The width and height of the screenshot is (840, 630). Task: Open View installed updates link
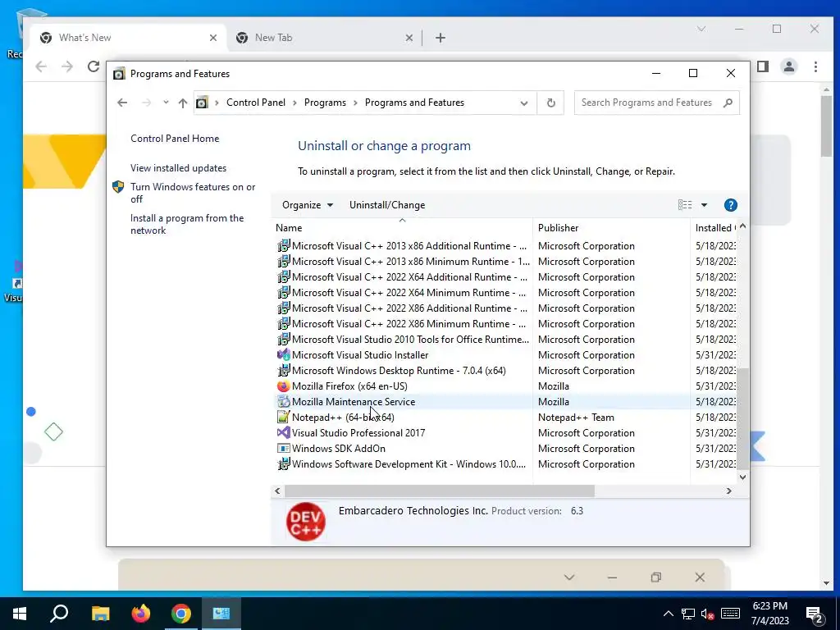(x=178, y=167)
